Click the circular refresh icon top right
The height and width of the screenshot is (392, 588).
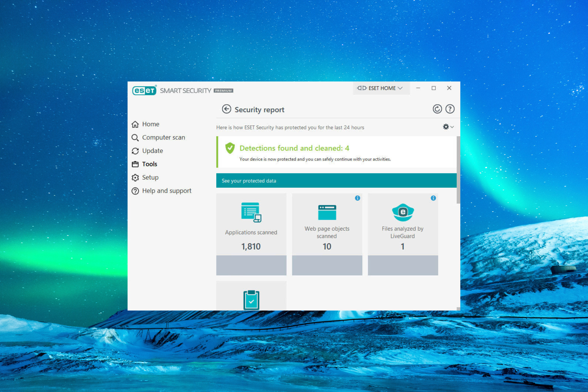437,109
